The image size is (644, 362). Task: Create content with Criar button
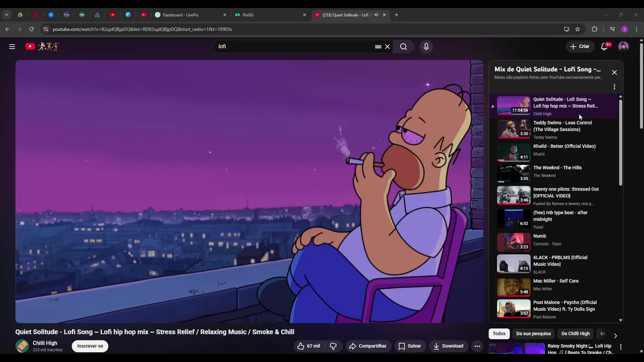(x=579, y=46)
